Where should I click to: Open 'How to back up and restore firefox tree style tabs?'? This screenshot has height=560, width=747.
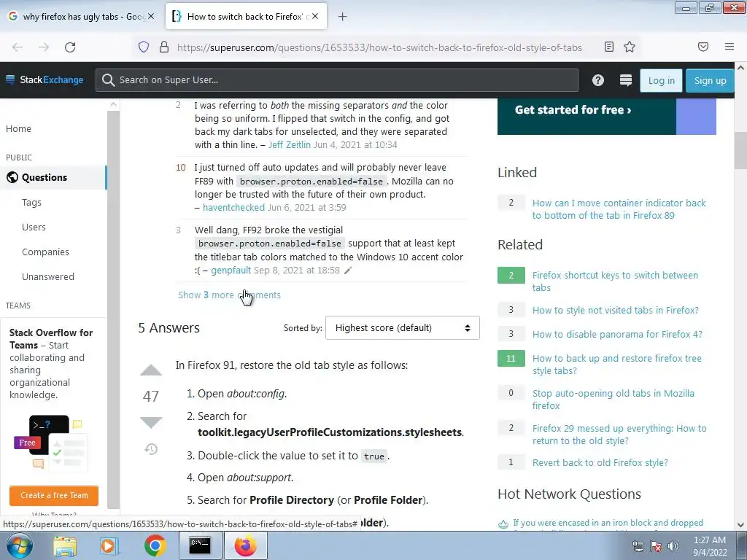tap(617, 365)
